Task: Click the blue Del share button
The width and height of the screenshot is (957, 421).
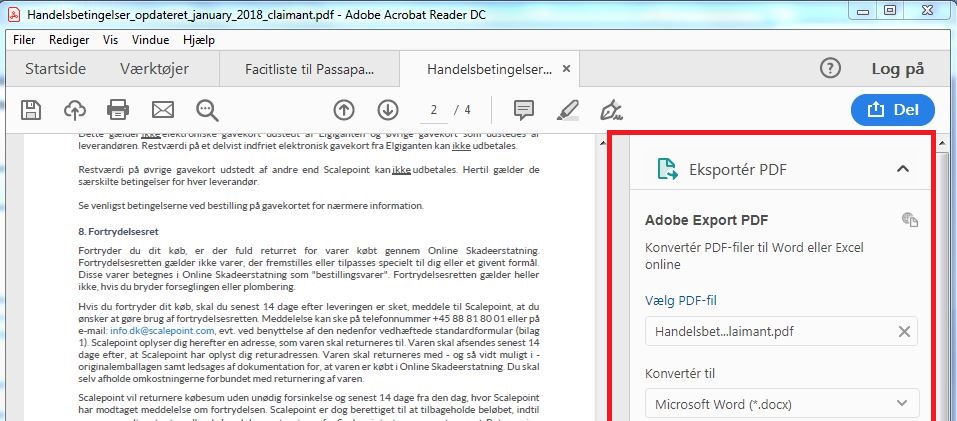Action: click(x=892, y=110)
